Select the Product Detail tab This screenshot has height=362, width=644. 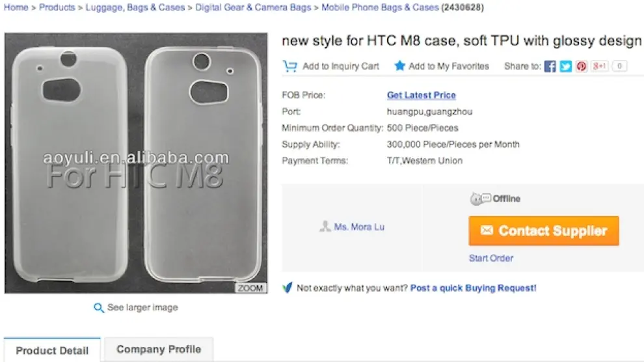[52, 350]
